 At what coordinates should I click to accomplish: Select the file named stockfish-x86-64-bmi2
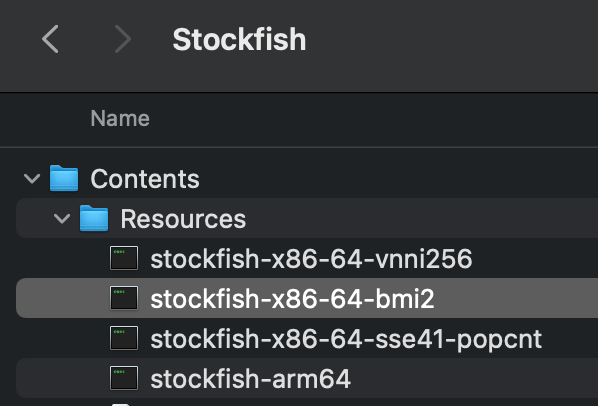tap(292, 299)
